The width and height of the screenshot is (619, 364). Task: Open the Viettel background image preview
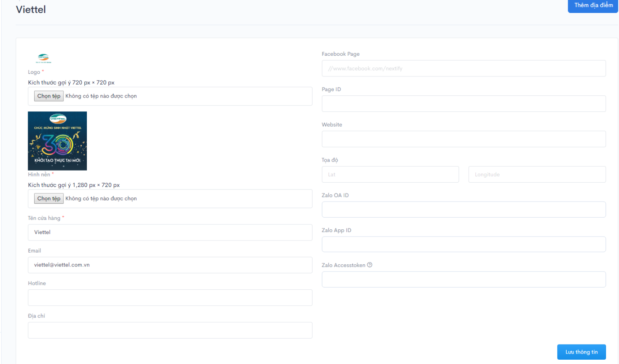[x=57, y=141]
